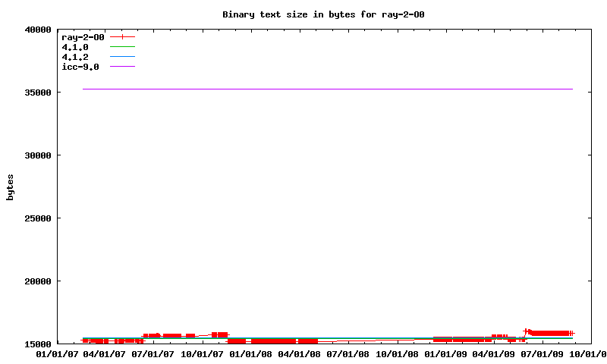
Task: Select the 25000 y-axis tick label
Action: [37, 218]
